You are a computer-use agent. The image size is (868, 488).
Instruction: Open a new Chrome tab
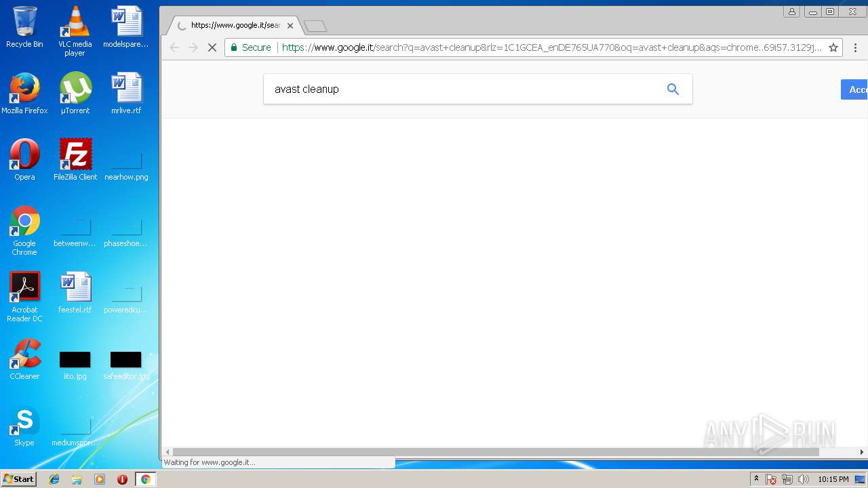coord(315,26)
